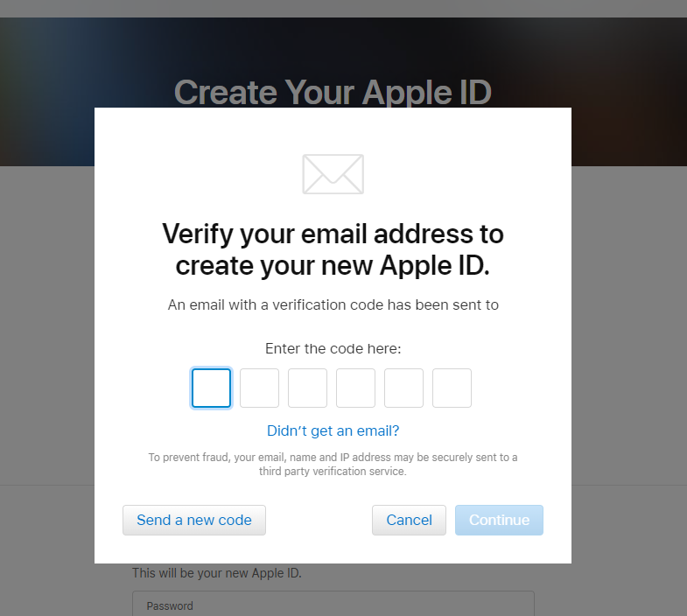Image resolution: width=687 pixels, height=616 pixels.
Task: Open the "Didn't get an email?" link
Action: pos(333,430)
